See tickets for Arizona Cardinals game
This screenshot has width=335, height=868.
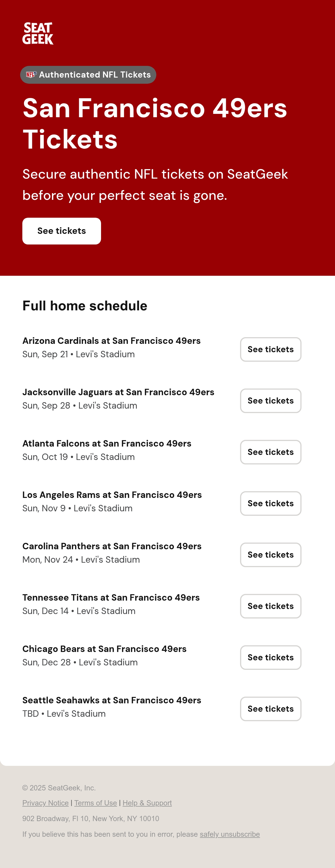tap(271, 349)
